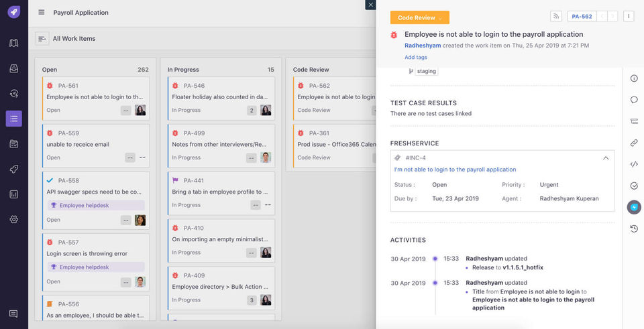Open the roadmap map icon in sidebar
The width and height of the screenshot is (644, 329).
(14, 43)
